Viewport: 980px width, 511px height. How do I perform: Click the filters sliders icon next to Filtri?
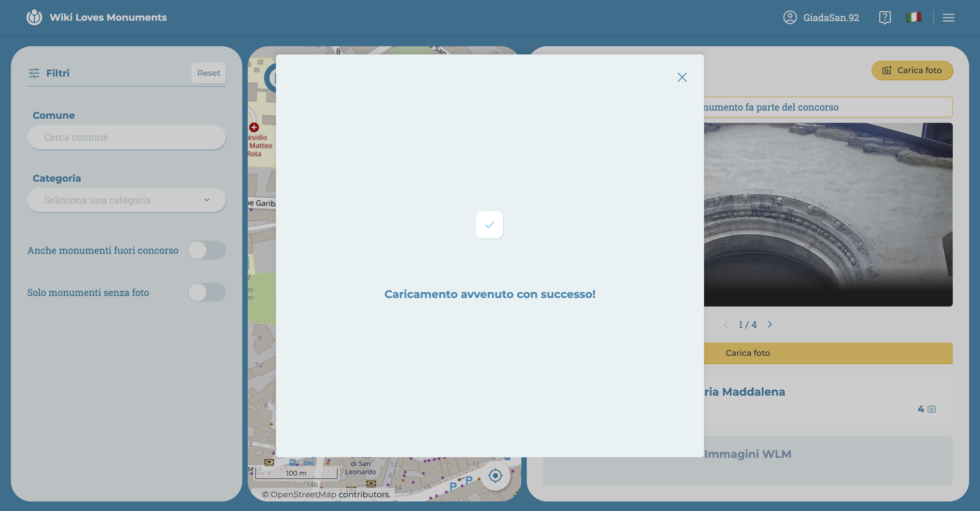34,73
